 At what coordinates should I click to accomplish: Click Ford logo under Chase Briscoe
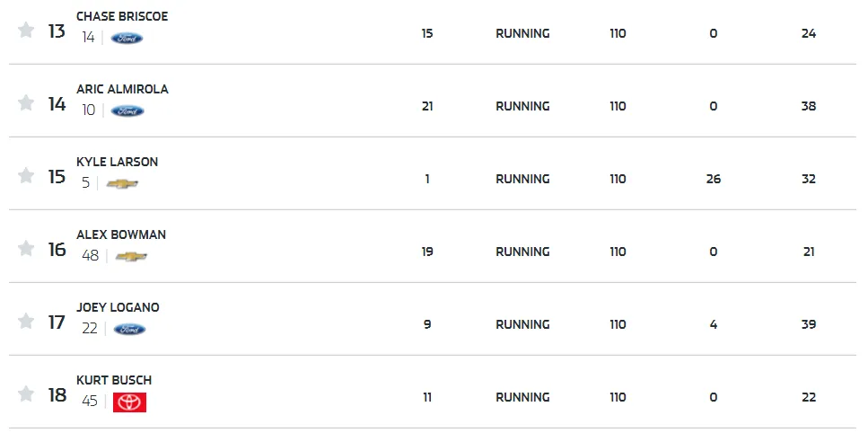click(127, 39)
